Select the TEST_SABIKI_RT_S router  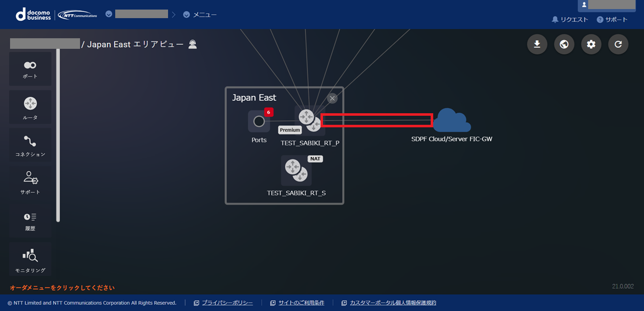tap(296, 171)
